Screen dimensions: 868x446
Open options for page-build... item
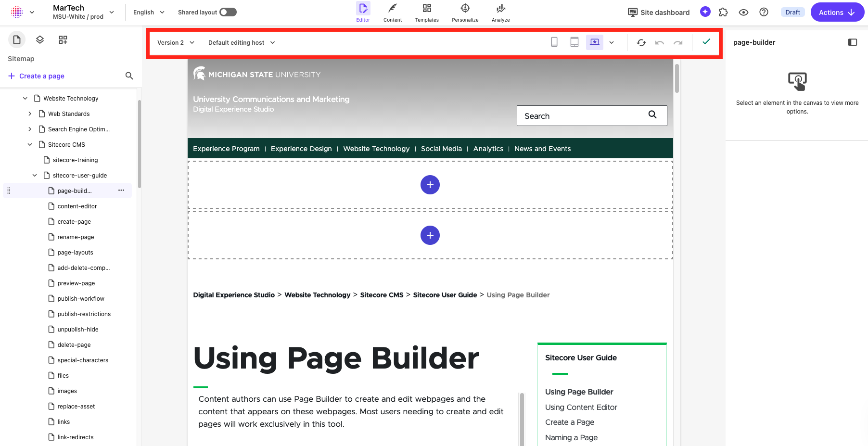(x=121, y=191)
